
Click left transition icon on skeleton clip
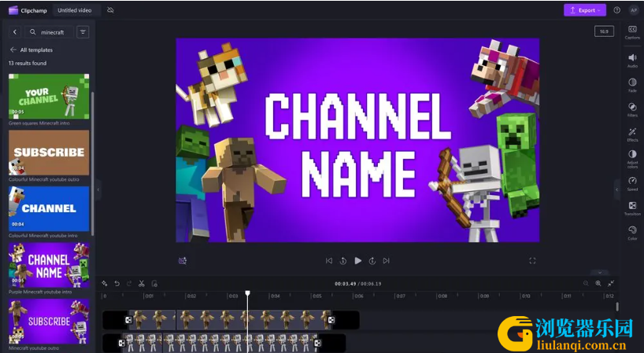[x=122, y=343]
